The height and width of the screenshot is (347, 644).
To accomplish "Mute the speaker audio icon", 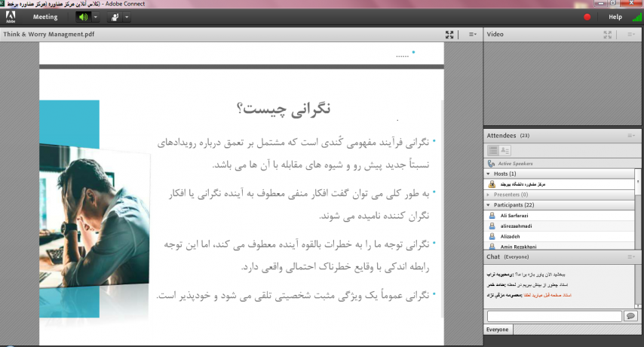I will tap(84, 17).
